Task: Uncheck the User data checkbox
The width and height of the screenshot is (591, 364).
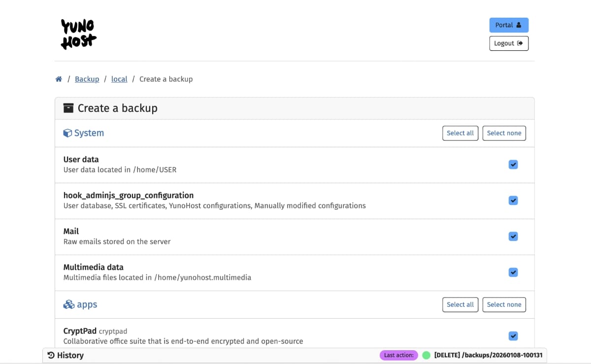Action: [513, 165]
